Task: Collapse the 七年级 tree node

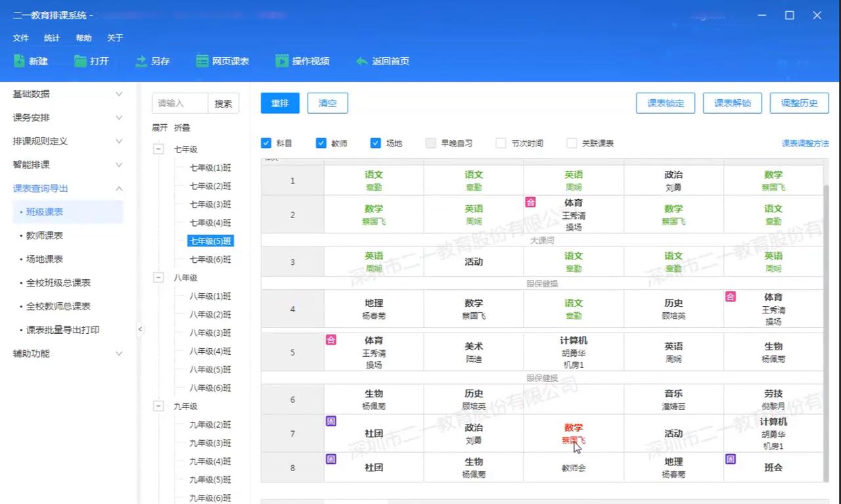Action: coord(158,149)
